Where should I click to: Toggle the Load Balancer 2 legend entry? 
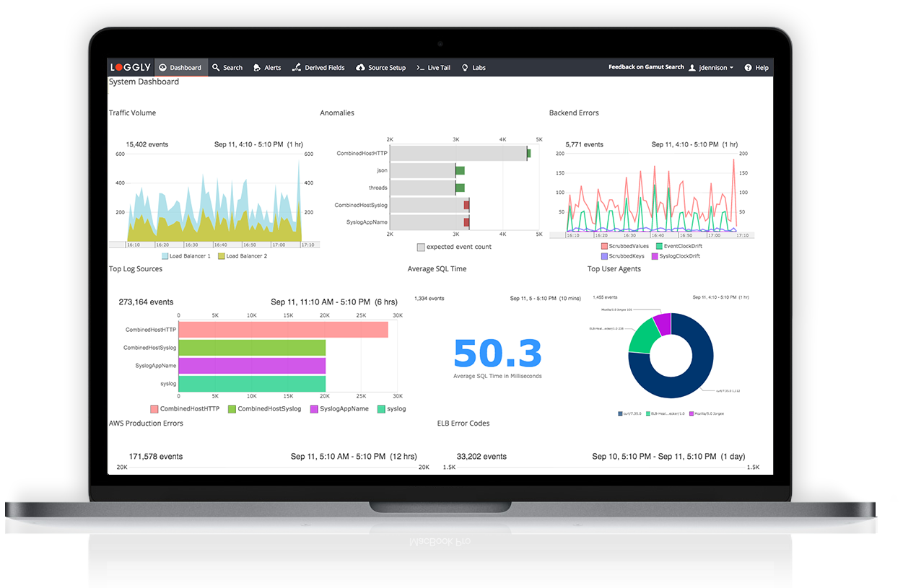point(243,256)
